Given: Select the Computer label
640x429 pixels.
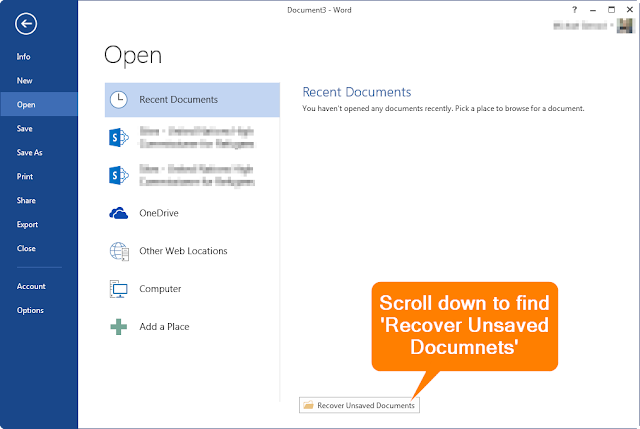Looking at the screenshot, I should tap(160, 289).
